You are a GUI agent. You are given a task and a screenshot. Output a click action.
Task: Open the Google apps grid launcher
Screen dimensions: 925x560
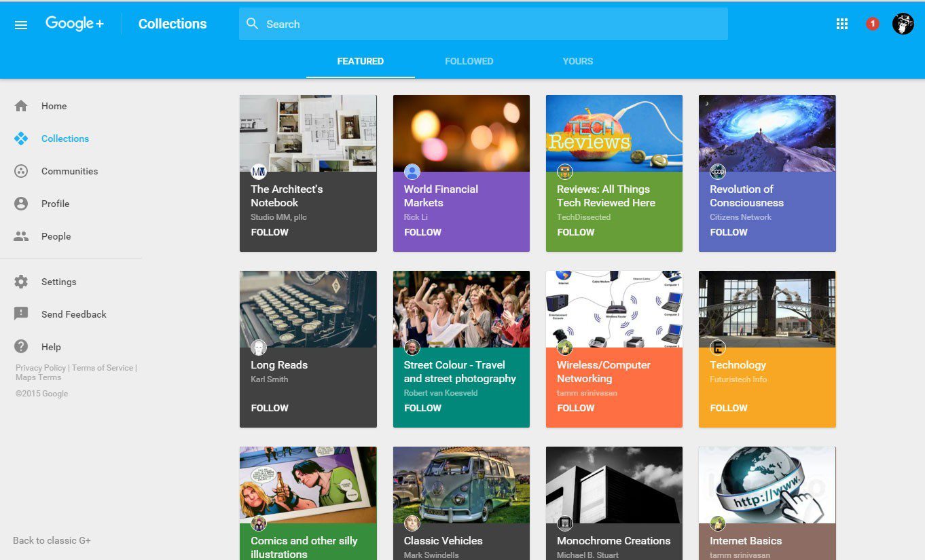[842, 24]
